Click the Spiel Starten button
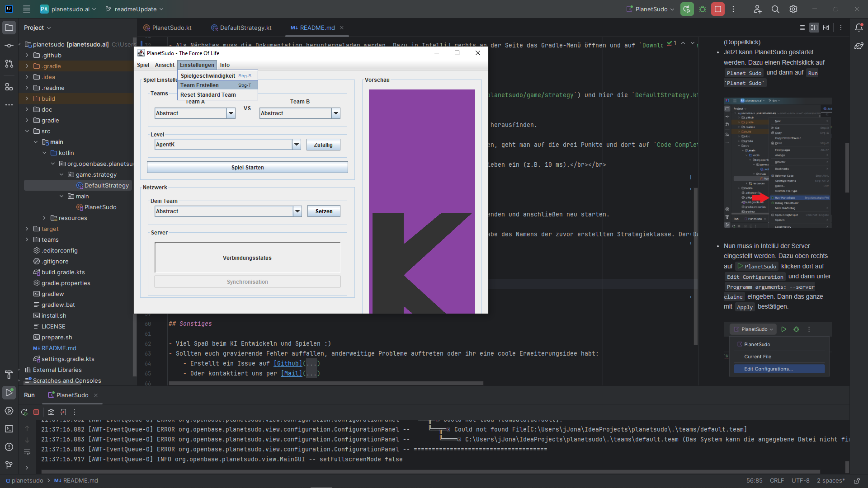The width and height of the screenshot is (868, 488). [247, 168]
